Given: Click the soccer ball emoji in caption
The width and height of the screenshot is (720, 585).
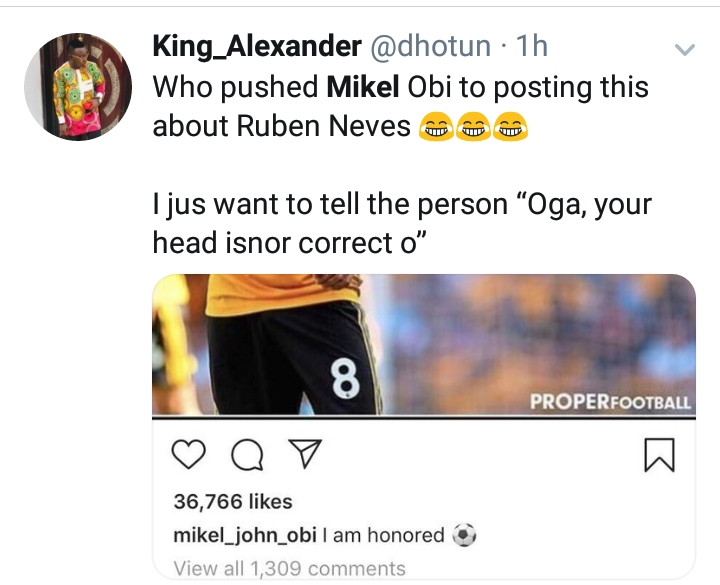Looking at the screenshot, I should [463, 535].
